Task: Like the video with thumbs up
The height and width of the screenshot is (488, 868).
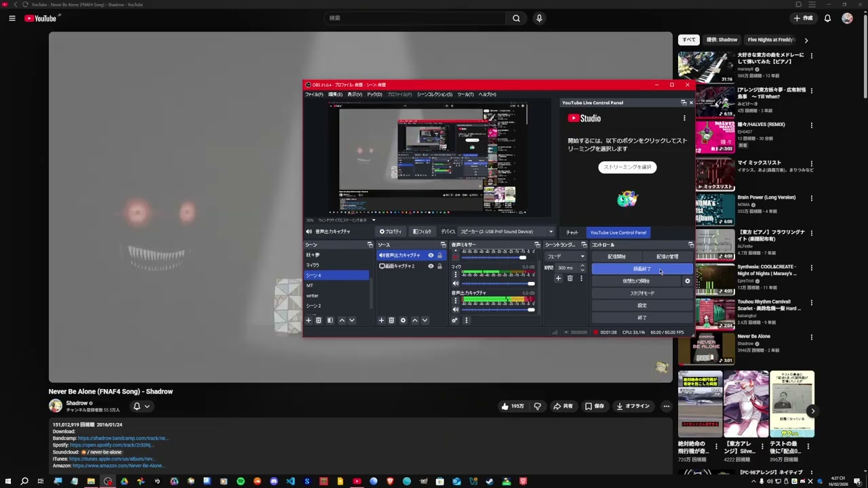Action: click(x=512, y=406)
